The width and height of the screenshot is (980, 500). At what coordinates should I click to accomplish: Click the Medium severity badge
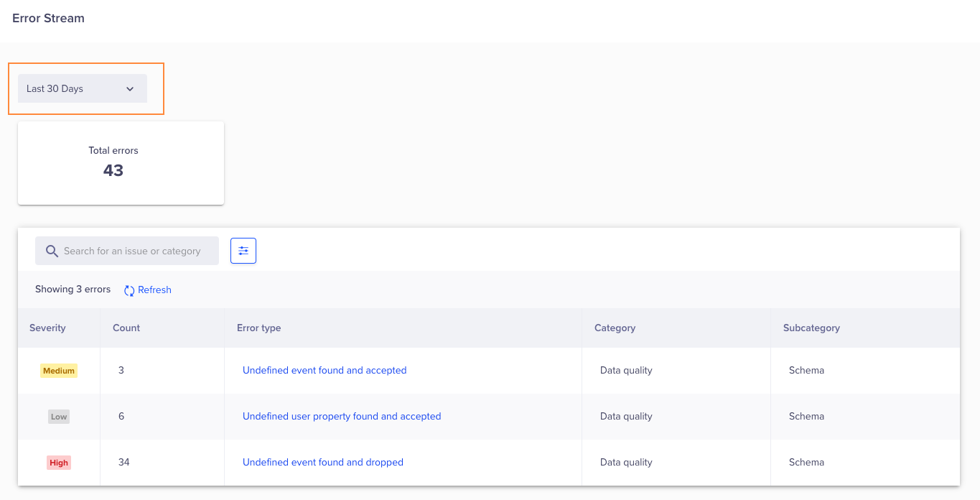tap(59, 371)
